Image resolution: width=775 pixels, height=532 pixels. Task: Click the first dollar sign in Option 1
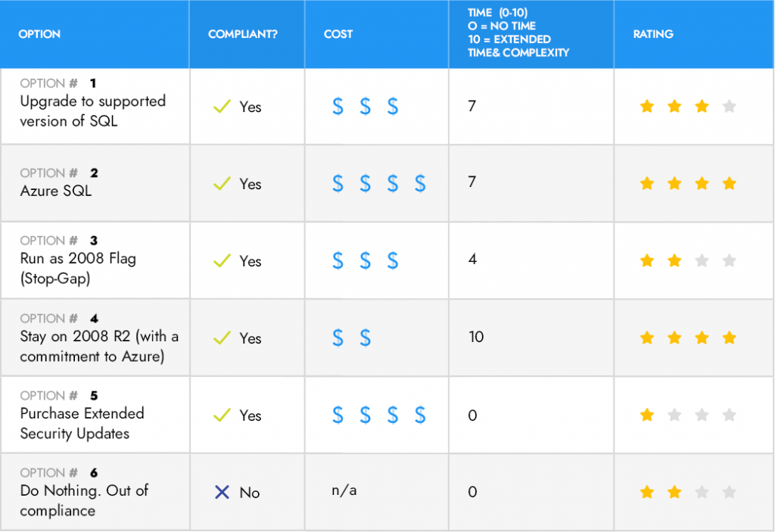pos(338,107)
